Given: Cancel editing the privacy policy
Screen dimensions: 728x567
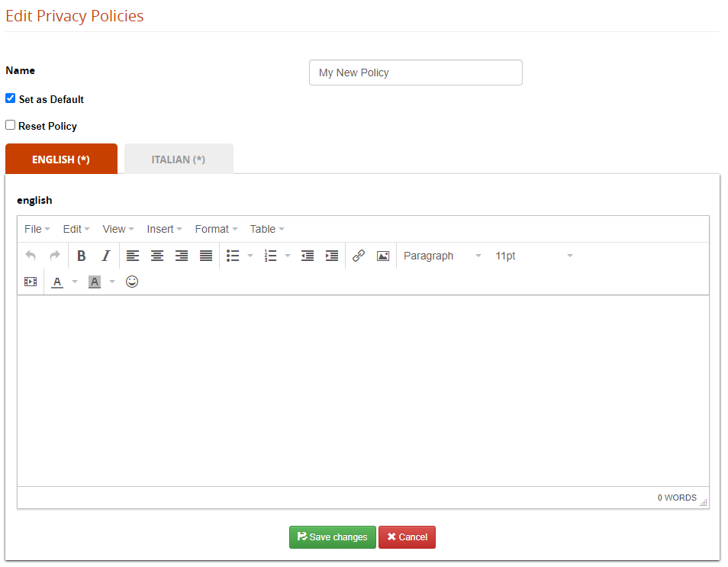Looking at the screenshot, I should (x=407, y=537).
